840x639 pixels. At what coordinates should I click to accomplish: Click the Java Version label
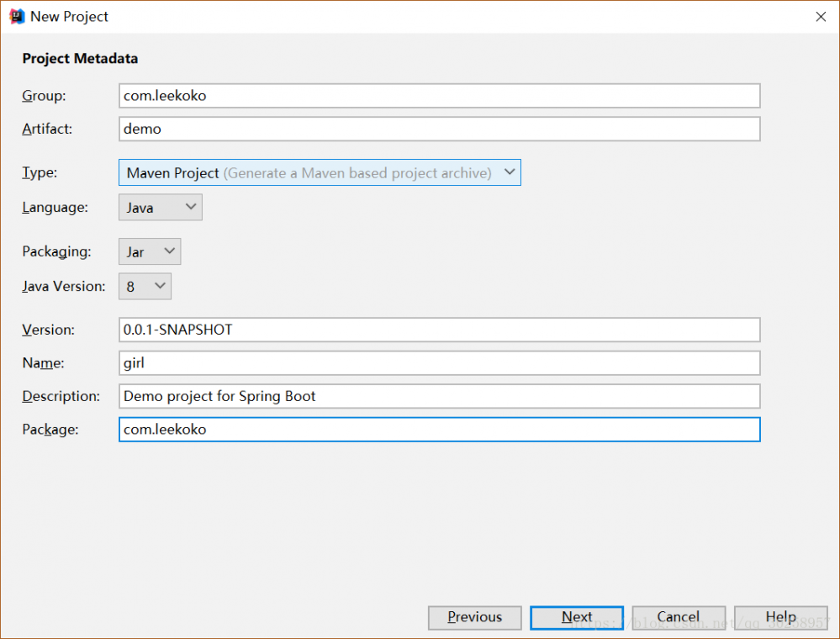tap(64, 286)
